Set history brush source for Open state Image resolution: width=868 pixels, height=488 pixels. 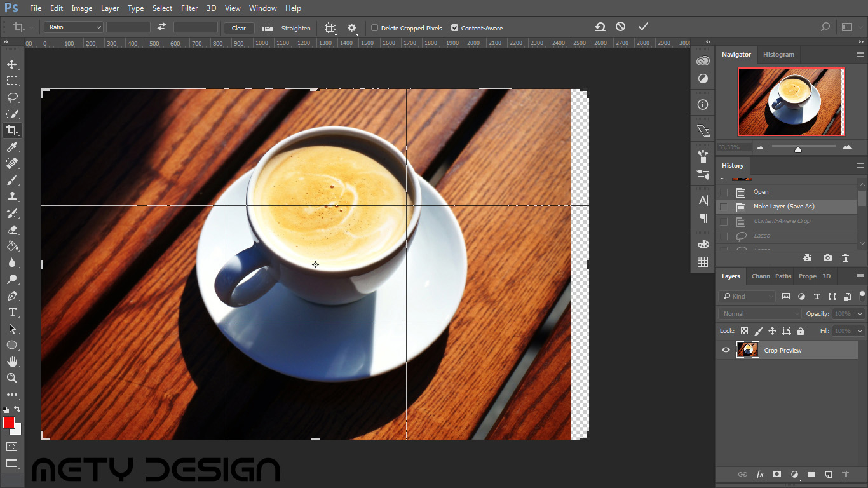[x=723, y=192]
